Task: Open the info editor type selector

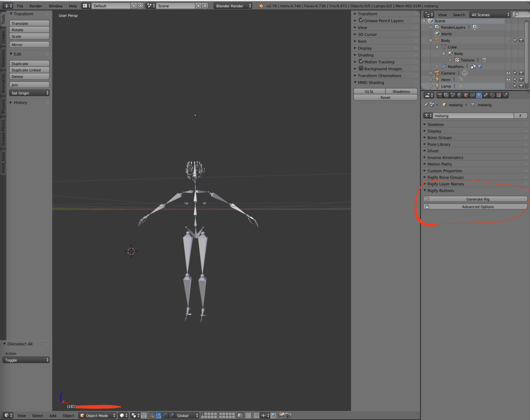Action: [8, 6]
